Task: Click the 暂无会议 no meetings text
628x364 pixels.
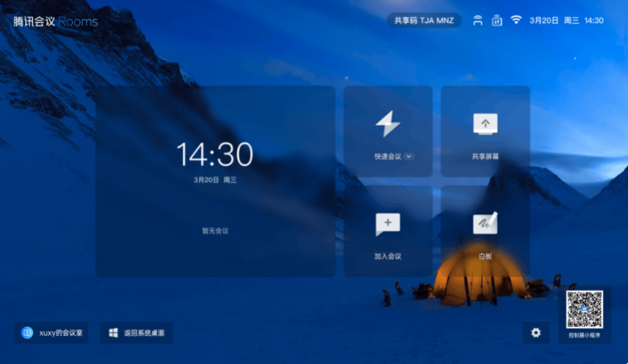Action: pos(215,230)
